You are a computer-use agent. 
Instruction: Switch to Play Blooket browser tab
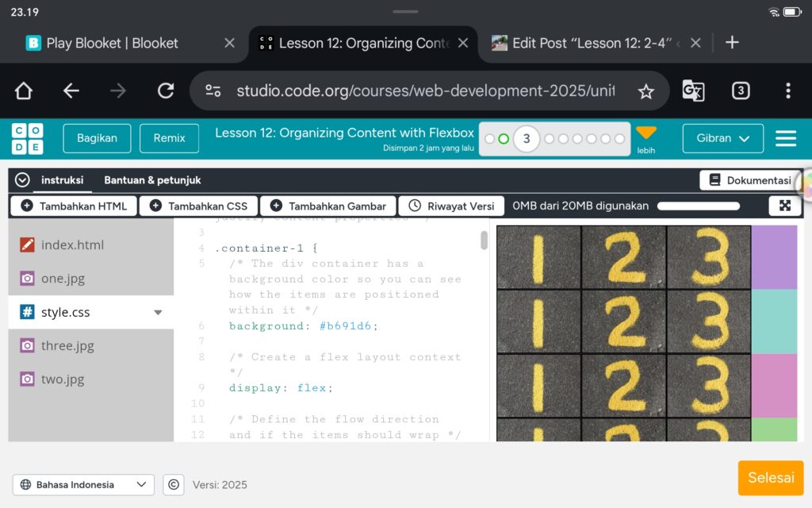pos(112,43)
